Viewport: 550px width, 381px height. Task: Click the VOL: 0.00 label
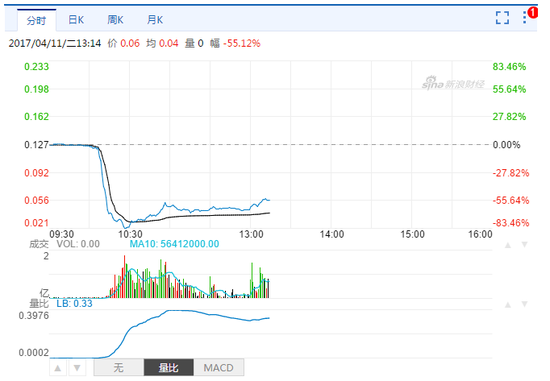[x=78, y=244]
